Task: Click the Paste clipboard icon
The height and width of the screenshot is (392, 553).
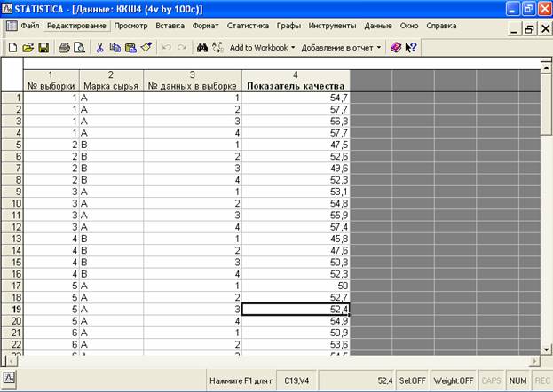Action: (x=130, y=48)
